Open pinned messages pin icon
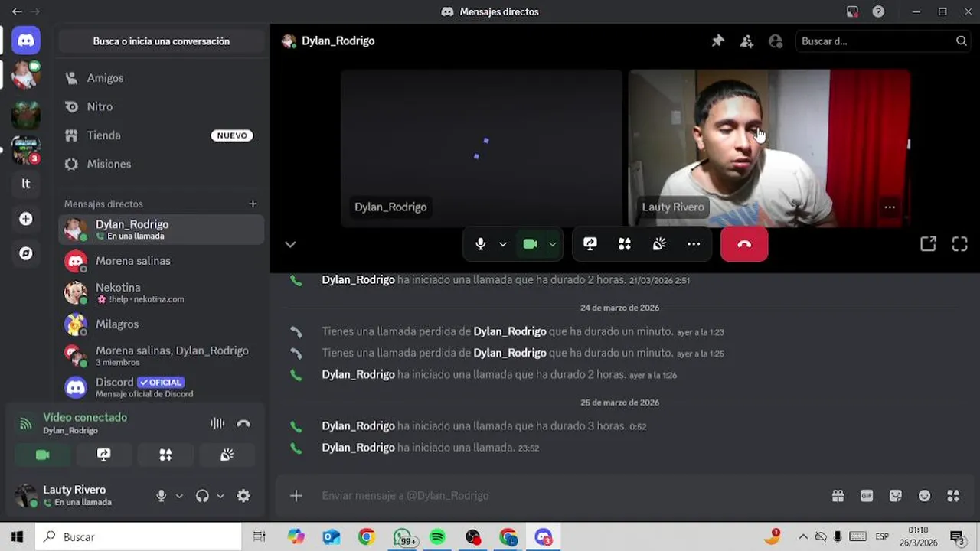The image size is (980, 551). tap(717, 41)
